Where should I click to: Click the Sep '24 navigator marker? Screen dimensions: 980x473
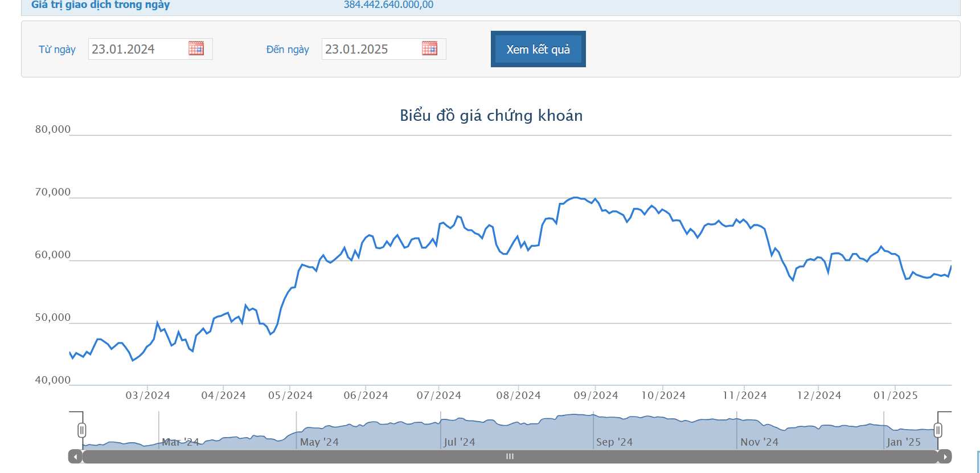click(x=614, y=442)
